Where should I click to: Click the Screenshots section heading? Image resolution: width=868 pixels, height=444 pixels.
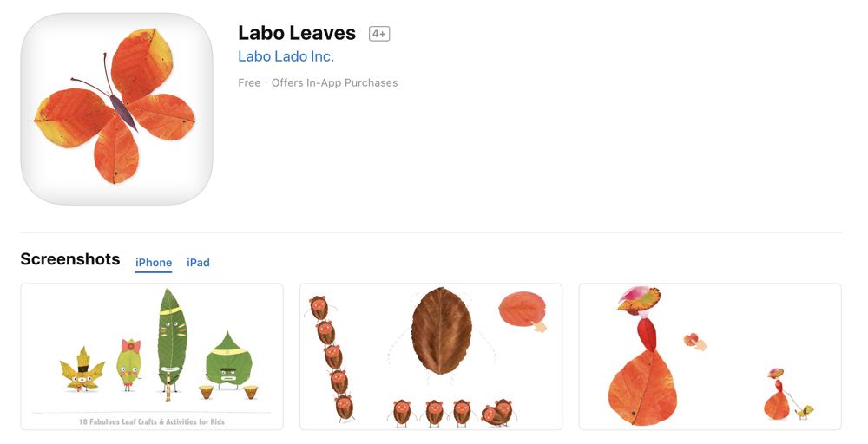(x=70, y=259)
